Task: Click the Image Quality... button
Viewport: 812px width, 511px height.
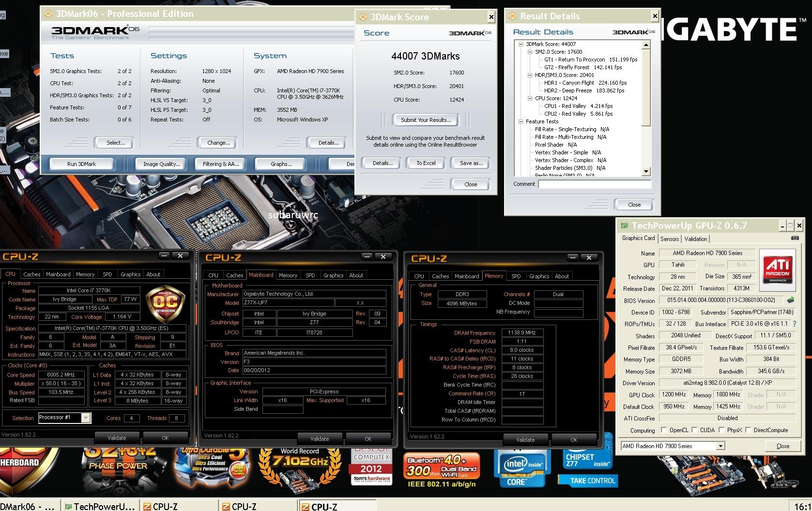Action: click(x=162, y=164)
